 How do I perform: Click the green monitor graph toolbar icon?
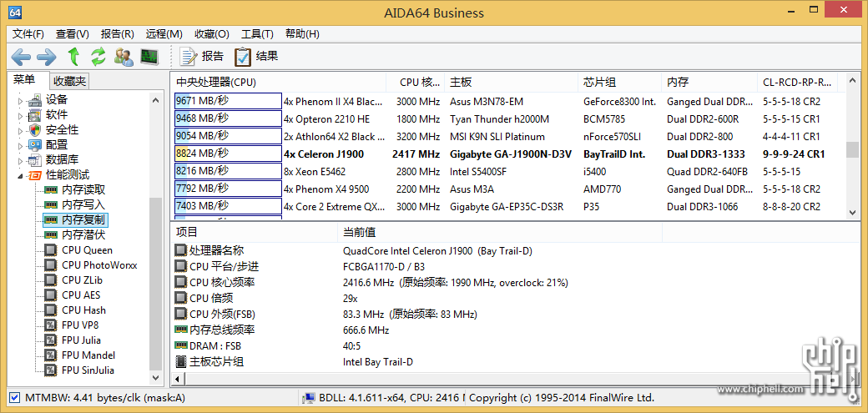(x=149, y=56)
